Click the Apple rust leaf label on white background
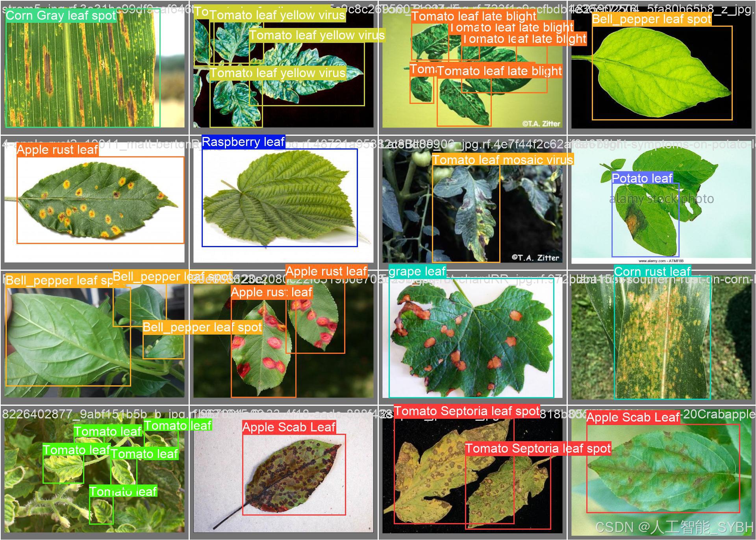Screen dimensions: 756x540 (57, 150)
